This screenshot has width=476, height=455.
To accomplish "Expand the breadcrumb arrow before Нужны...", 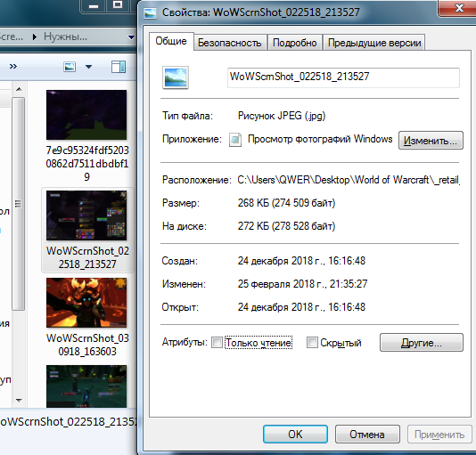I will click(35, 37).
